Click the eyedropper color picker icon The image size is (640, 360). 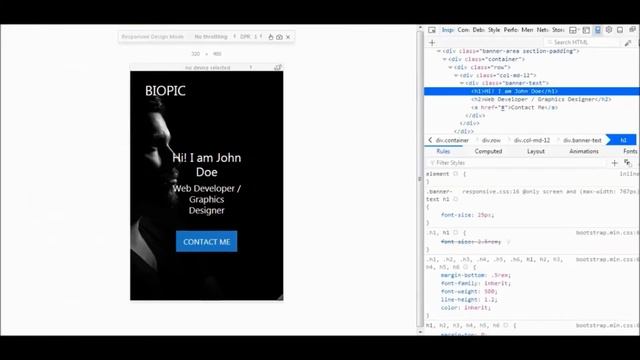628,42
